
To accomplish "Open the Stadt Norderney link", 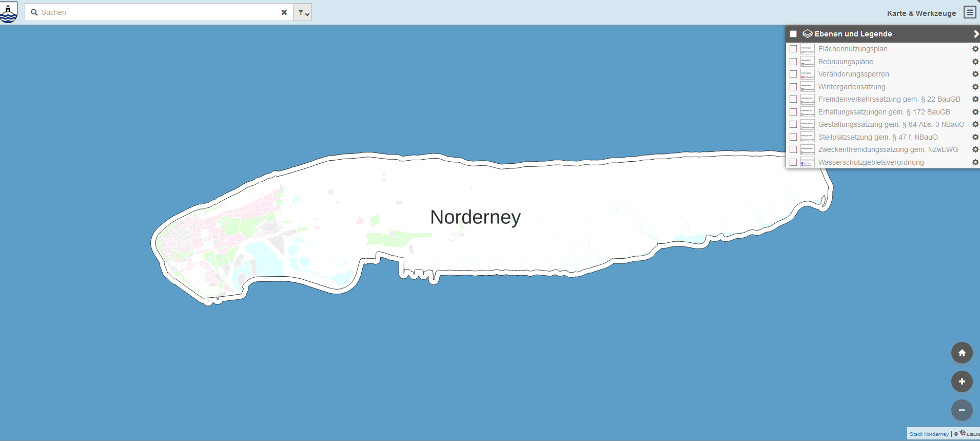I will coord(929,434).
